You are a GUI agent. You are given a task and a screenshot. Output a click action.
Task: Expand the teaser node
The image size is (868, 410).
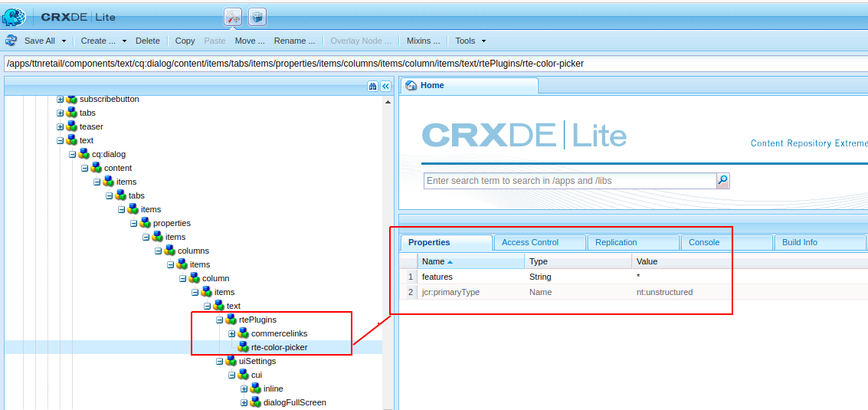[61, 127]
